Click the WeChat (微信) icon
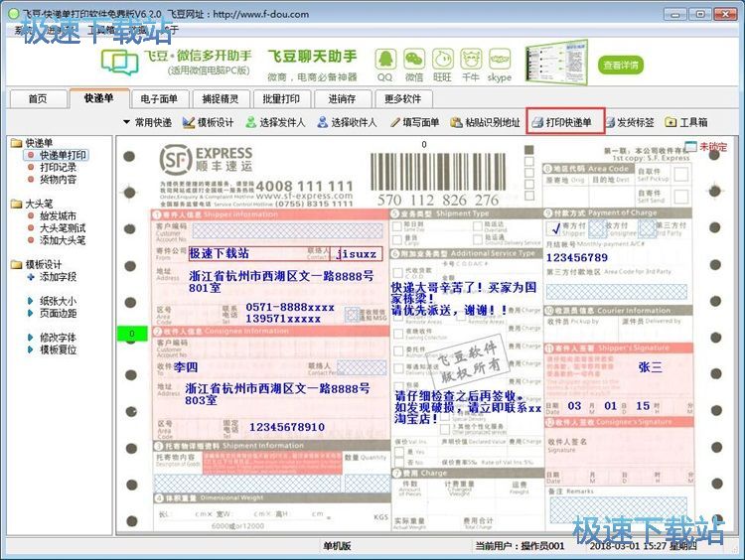 click(x=414, y=61)
